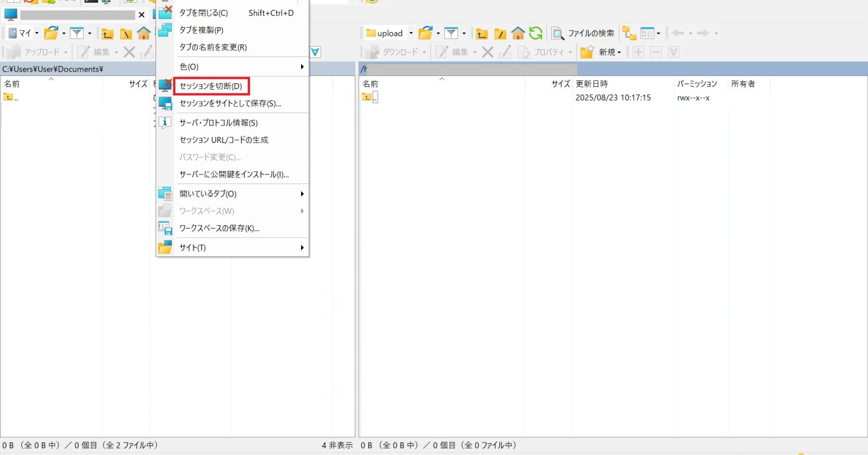Image resolution: width=868 pixels, height=455 pixels.
Task: Close the session tab with the X button
Action: [x=142, y=15]
